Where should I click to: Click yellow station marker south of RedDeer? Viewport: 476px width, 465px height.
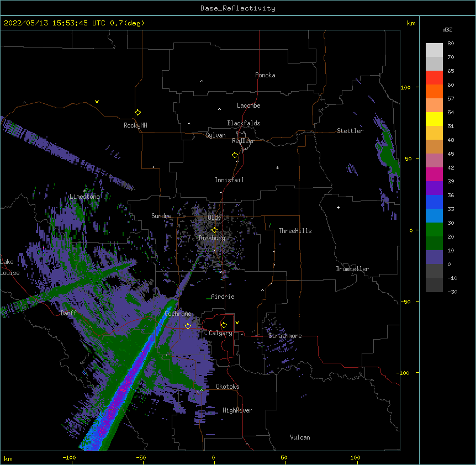(235, 155)
